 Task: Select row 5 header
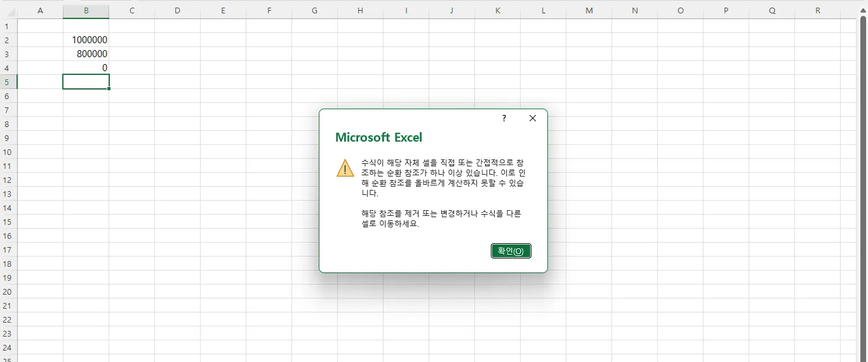point(8,82)
